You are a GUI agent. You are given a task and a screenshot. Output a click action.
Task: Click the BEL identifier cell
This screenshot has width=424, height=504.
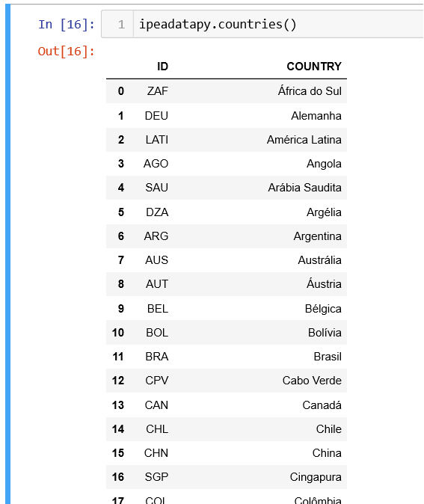158,309
